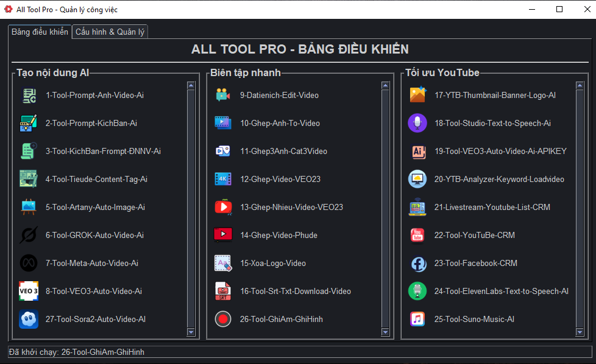Open the 4K icon for 12-Ghep-Video-VEO23
This screenshot has height=364, width=596.
click(223, 179)
